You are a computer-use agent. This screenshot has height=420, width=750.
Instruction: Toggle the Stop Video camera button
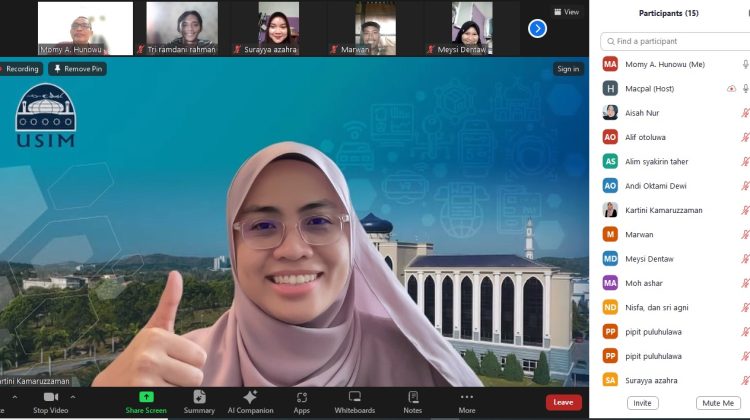point(50,397)
